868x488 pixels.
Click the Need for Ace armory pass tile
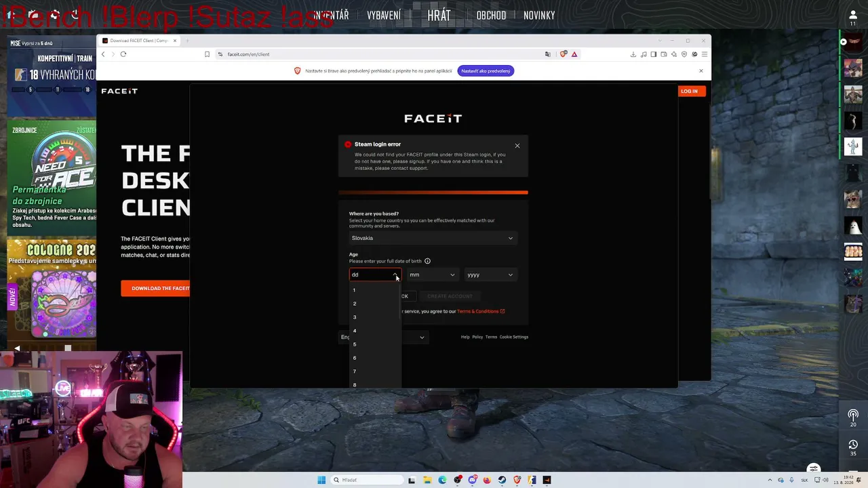tap(52, 176)
